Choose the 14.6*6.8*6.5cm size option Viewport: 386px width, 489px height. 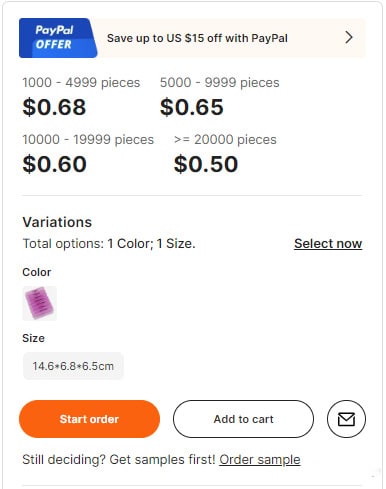(x=73, y=366)
